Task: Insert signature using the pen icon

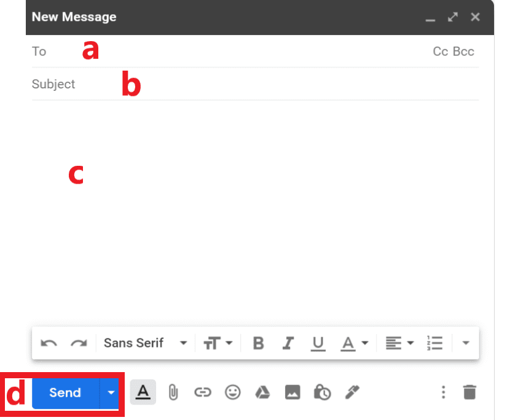Action: 352,392
